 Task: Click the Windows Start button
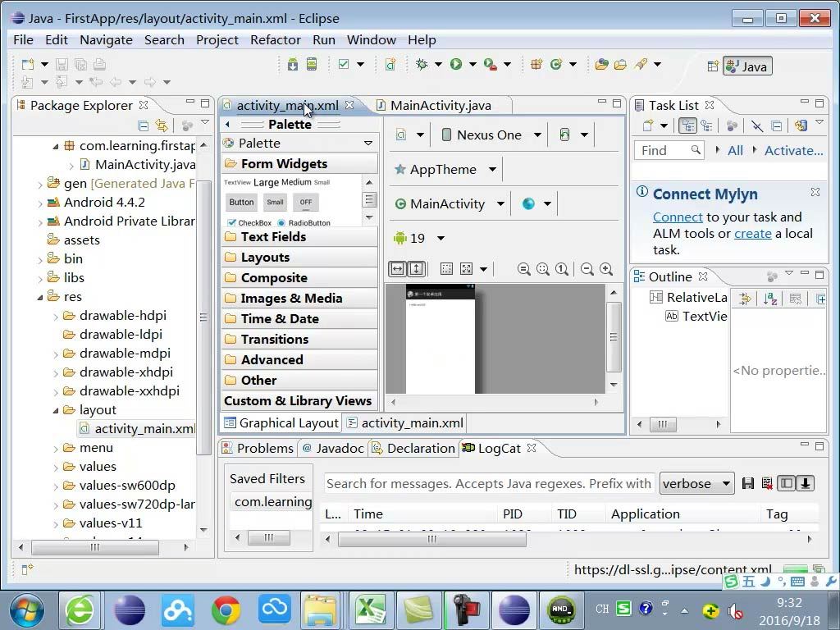point(25,610)
